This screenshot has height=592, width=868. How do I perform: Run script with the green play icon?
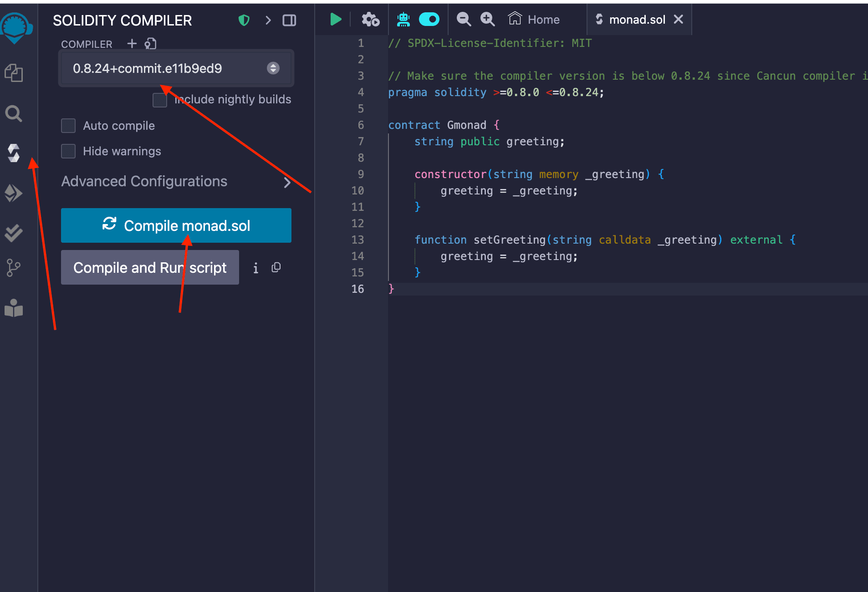click(336, 19)
